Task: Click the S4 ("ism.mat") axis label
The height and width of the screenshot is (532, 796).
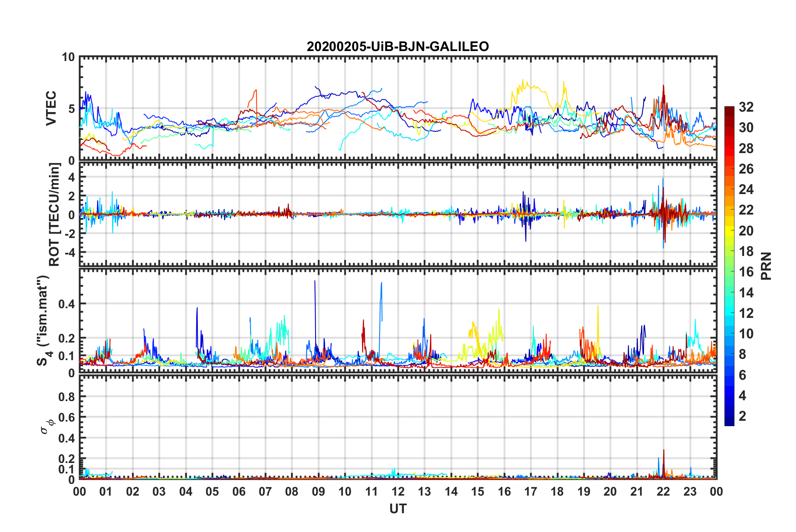Action: point(44,320)
